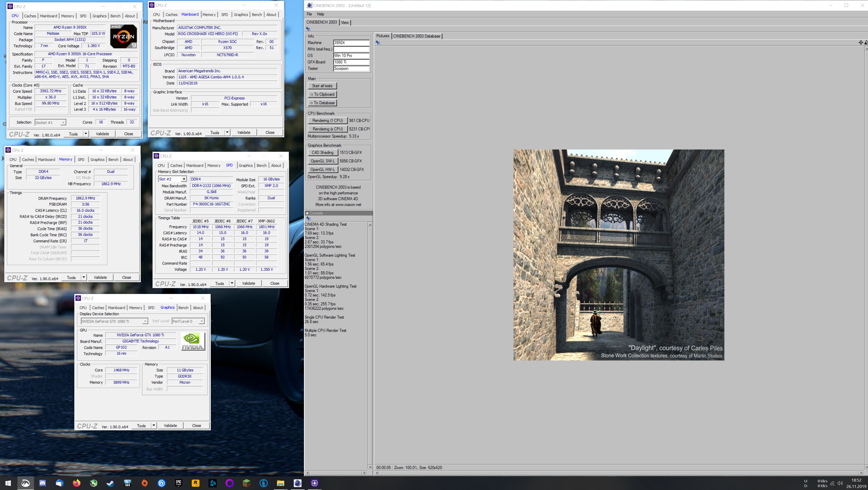Image resolution: width=868 pixels, height=490 pixels.
Task: Launch Thunderbird from the taskbar
Action: tap(59, 483)
